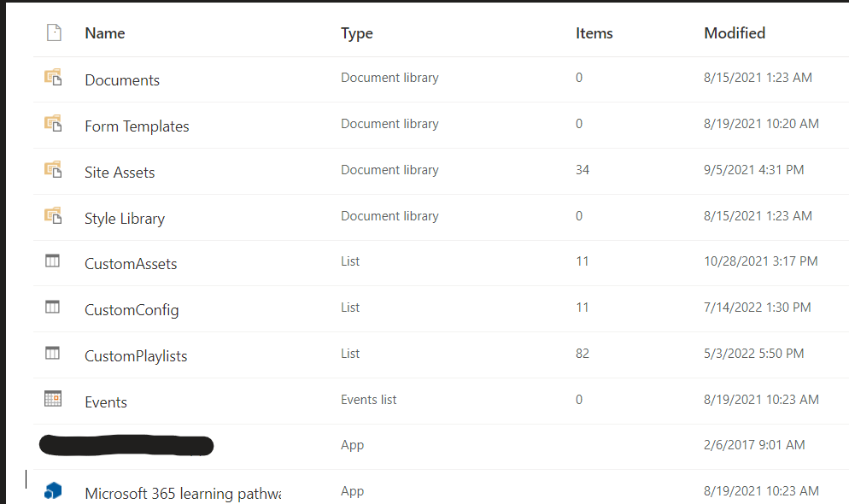
Task: Select the CustomAssets list icon
Action: [52, 261]
